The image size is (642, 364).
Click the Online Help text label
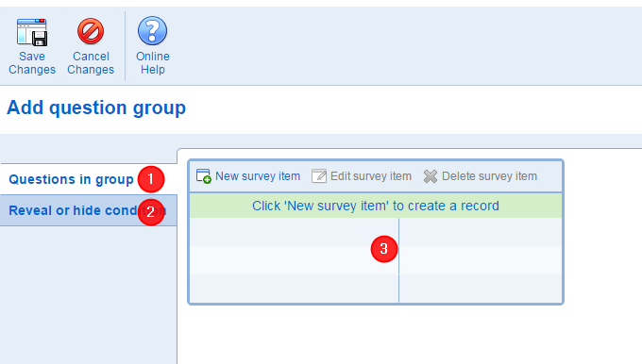(153, 63)
